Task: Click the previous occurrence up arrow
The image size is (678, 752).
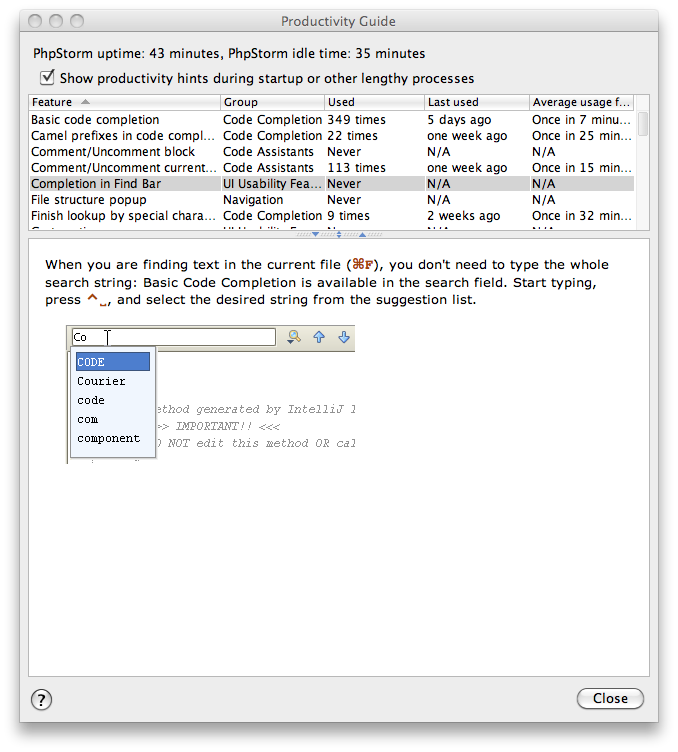Action: click(x=319, y=337)
